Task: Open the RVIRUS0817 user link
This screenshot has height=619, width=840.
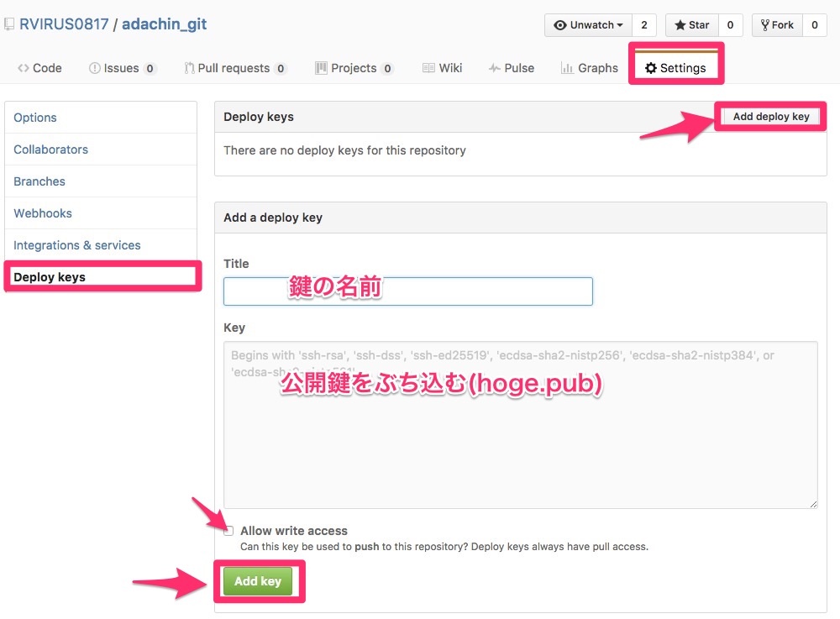Action: pyautogui.click(x=64, y=24)
